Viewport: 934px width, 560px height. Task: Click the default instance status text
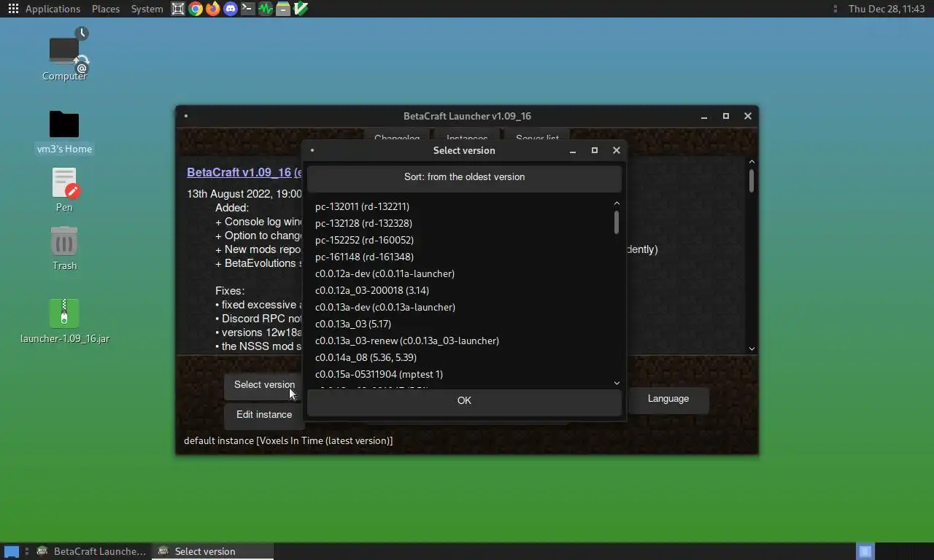(288, 440)
